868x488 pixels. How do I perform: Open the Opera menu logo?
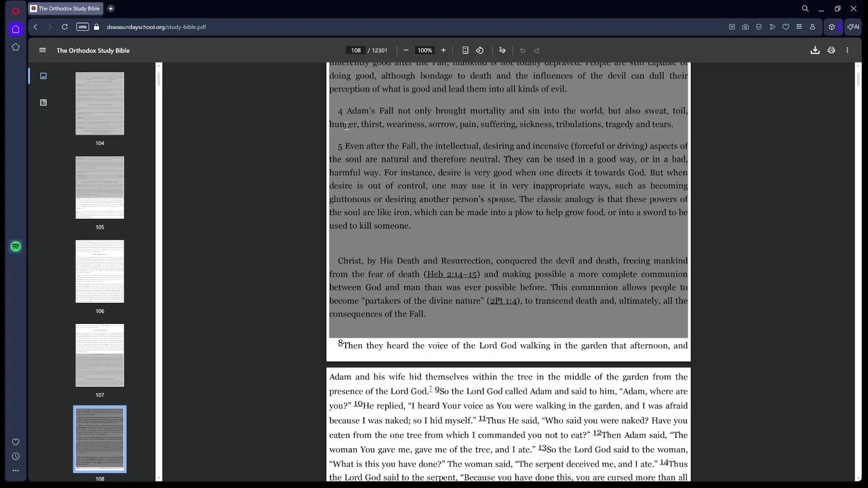pyautogui.click(x=16, y=10)
